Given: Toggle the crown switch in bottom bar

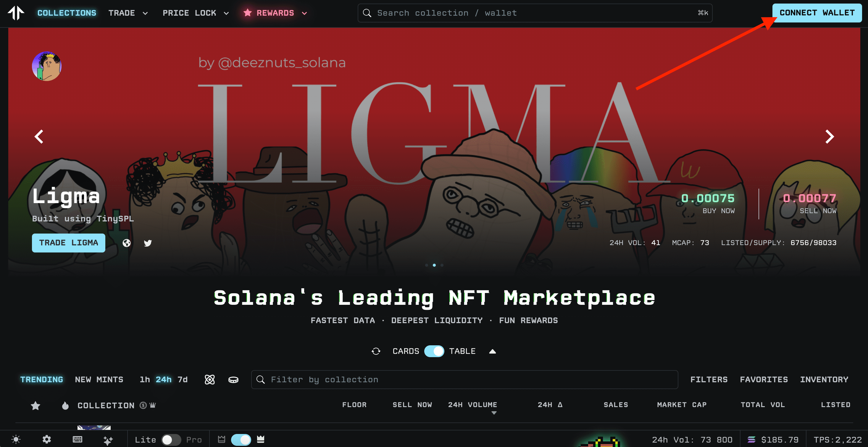Looking at the screenshot, I should pyautogui.click(x=241, y=440).
